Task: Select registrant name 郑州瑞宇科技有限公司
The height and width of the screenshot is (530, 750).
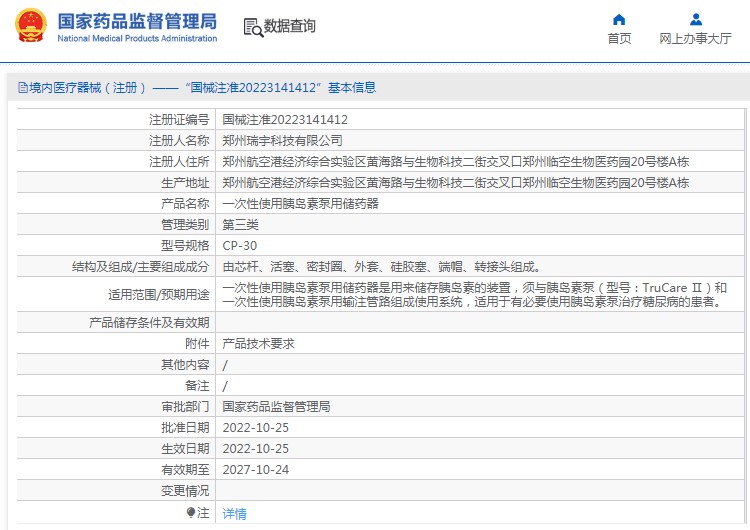Action: point(282,141)
